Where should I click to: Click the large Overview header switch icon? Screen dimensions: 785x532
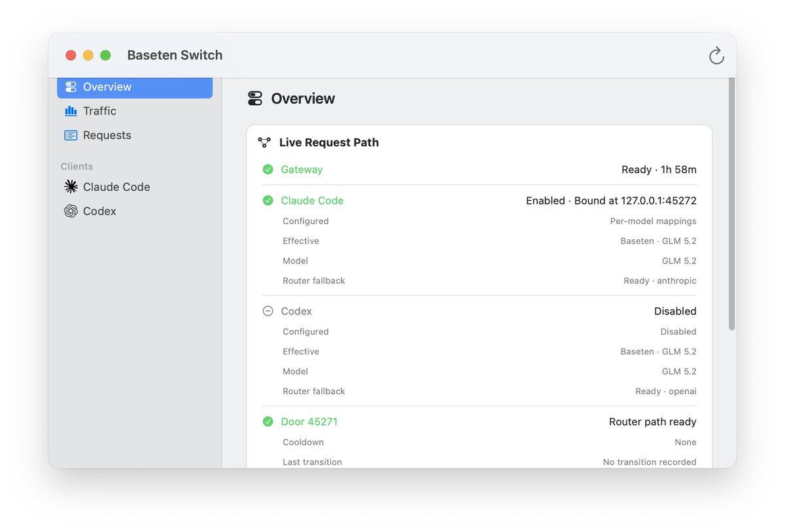pyautogui.click(x=255, y=99)
